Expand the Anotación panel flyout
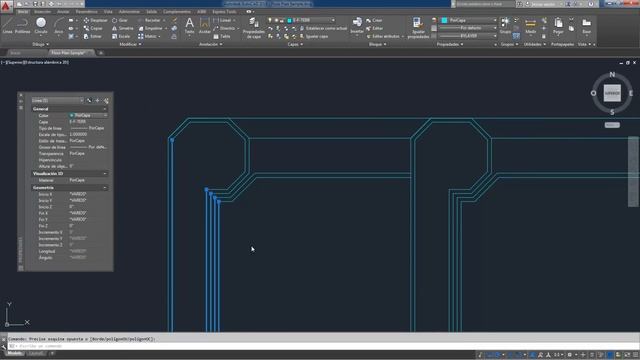The image size is (640, 360). point(211,44)
